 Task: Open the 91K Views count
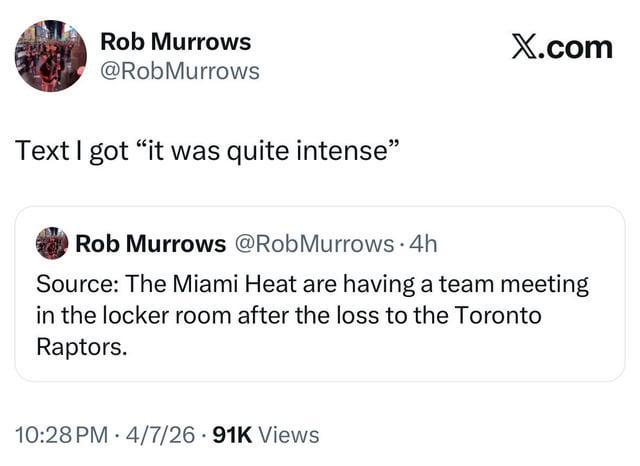pos(266,434)
